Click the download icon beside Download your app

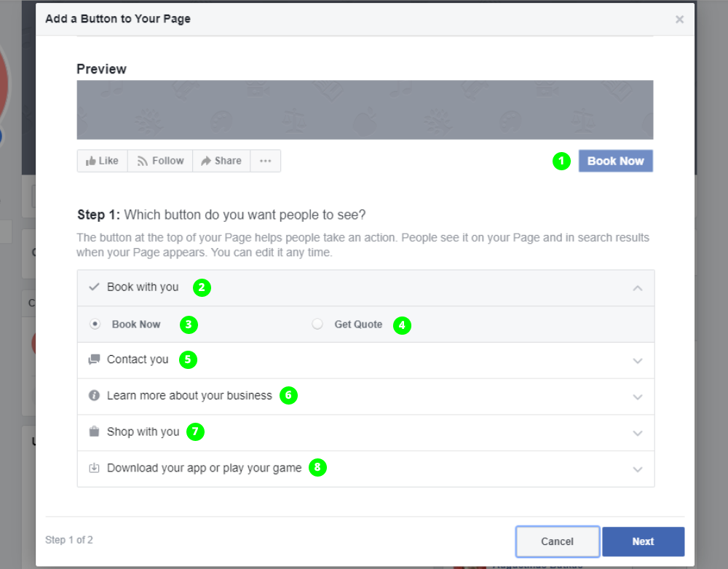(x=94, y=467)
